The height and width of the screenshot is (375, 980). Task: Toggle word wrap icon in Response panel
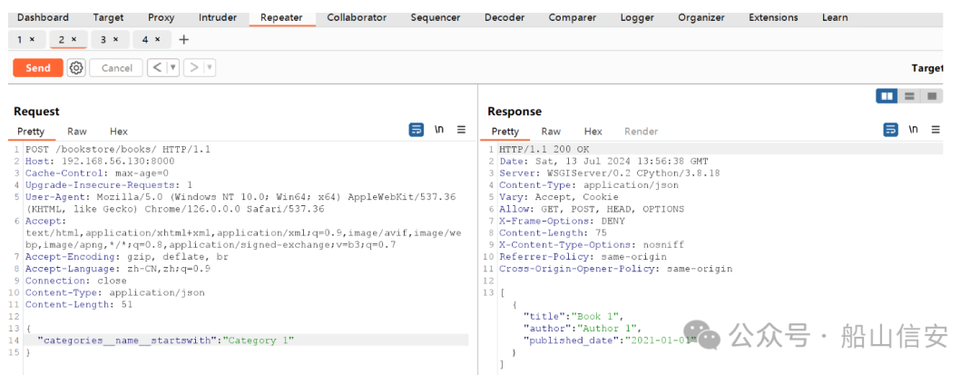pos(891,130)
